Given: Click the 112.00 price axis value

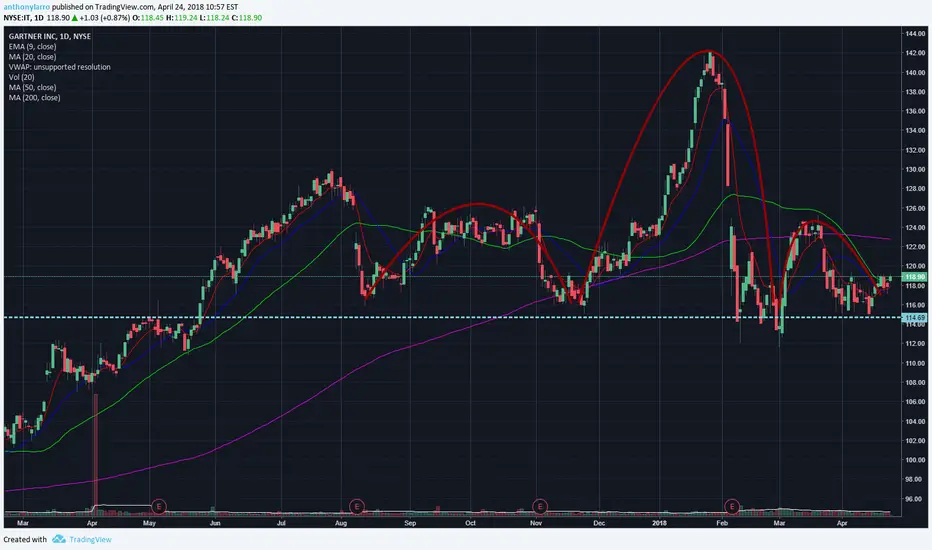Looking at the screenshot, I should click(x=915, y=344).
